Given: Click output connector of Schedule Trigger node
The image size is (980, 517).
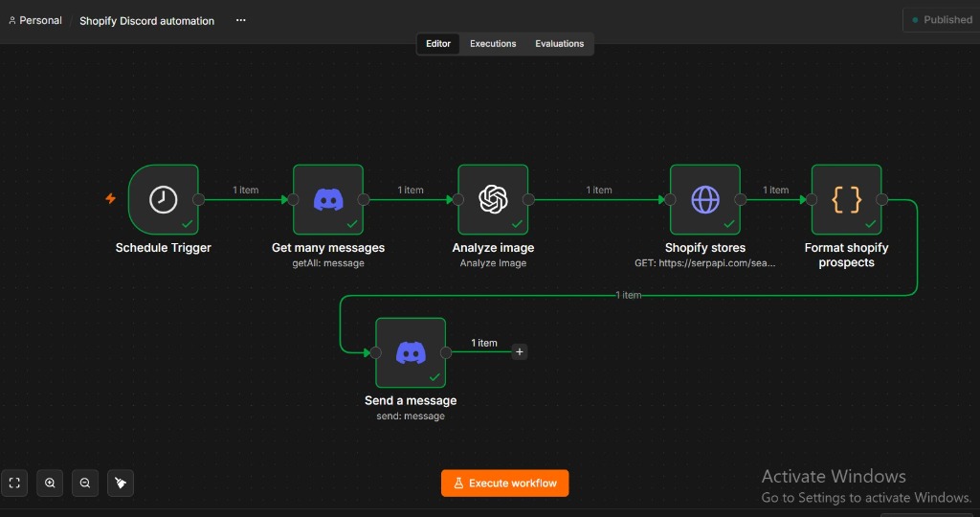Looking at the screenshot, I should point(199,199).
